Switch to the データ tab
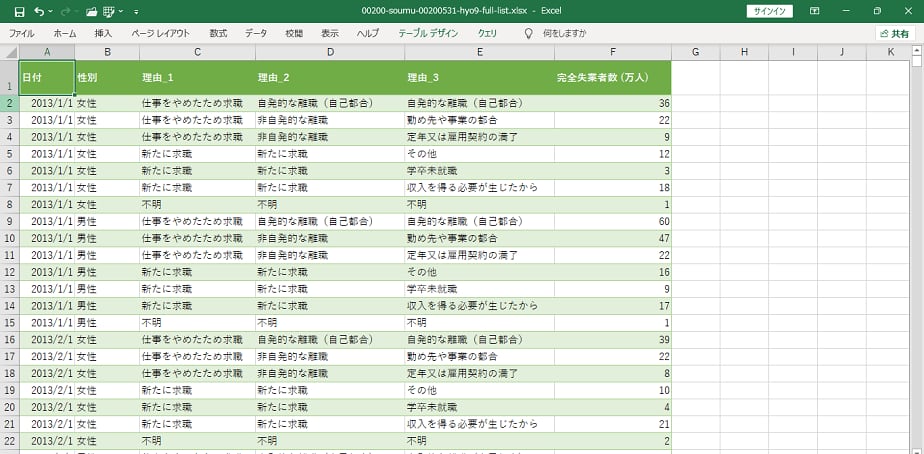The height and width of the screenshot is (454, 924). (256, 34)
